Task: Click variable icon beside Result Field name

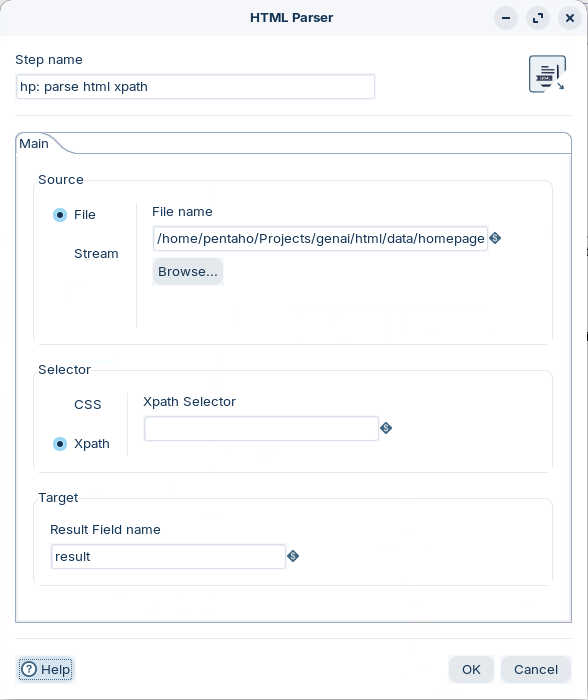Action: [293, 556]
